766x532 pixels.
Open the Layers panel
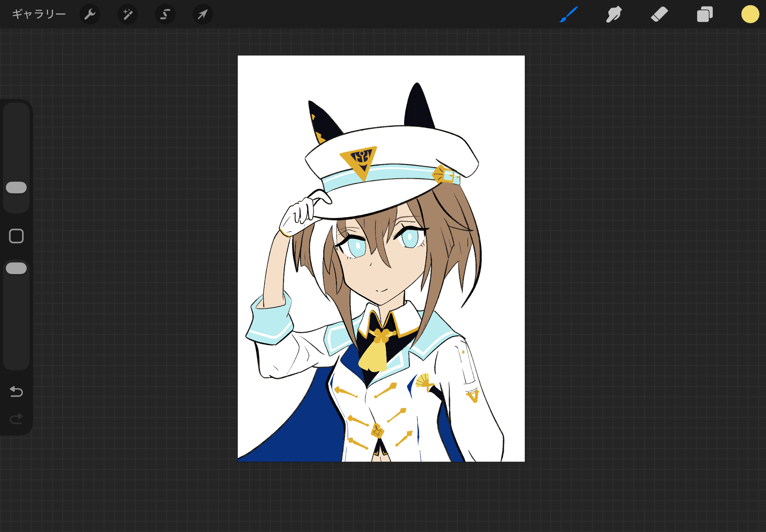pos(705,14)
